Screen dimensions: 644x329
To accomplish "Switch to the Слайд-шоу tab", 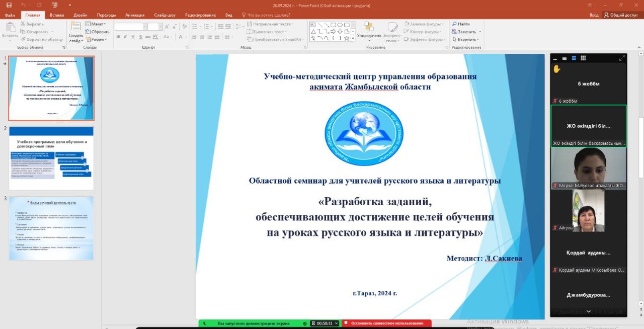I will click(x=166, y=15).
